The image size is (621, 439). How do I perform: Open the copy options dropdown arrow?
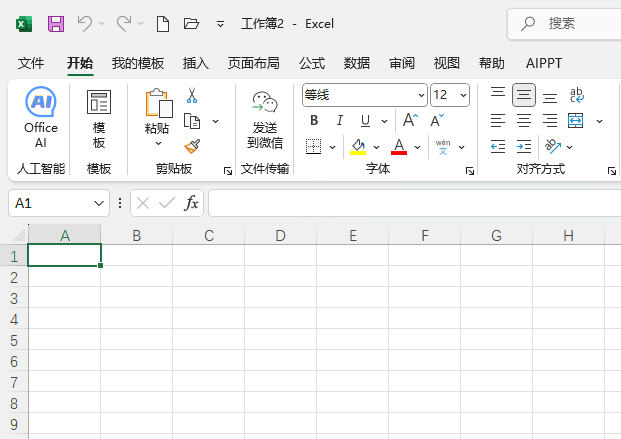(x=215, y=121)
